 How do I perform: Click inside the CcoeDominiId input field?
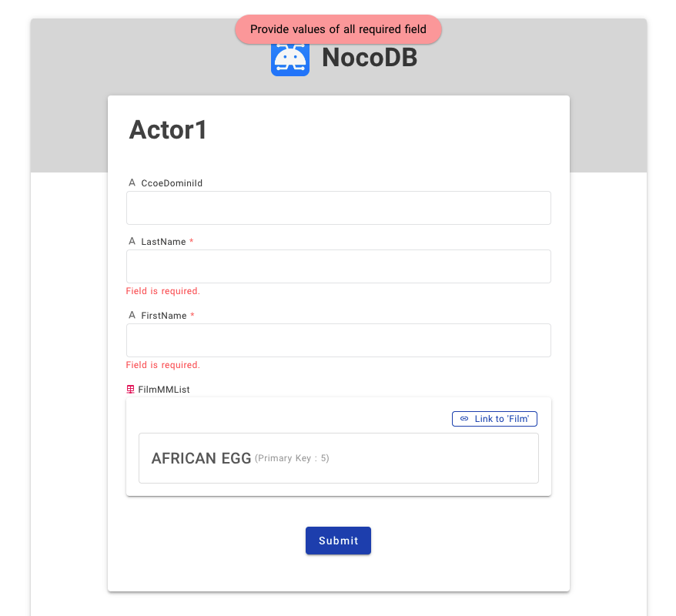(x=338, y=208)
